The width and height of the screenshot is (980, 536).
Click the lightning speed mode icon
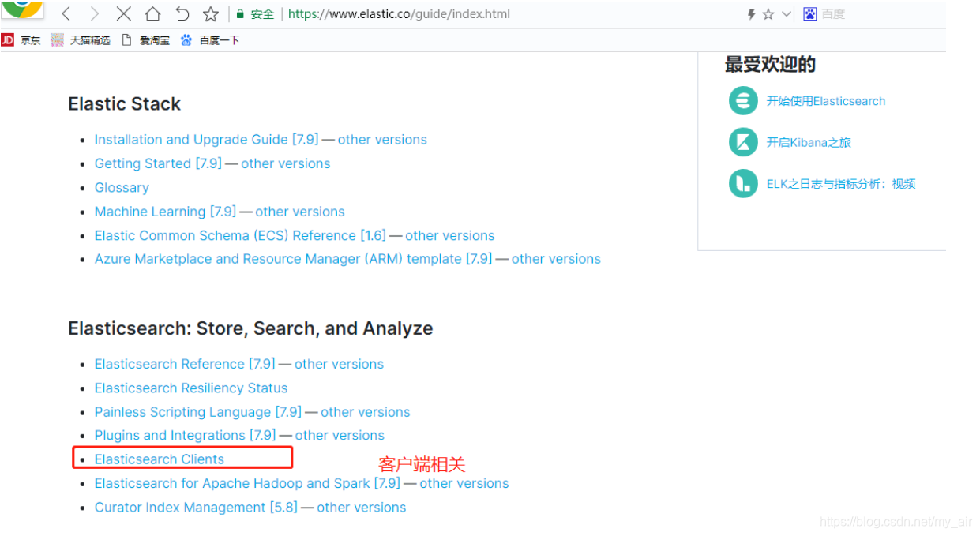click(751, 14)
